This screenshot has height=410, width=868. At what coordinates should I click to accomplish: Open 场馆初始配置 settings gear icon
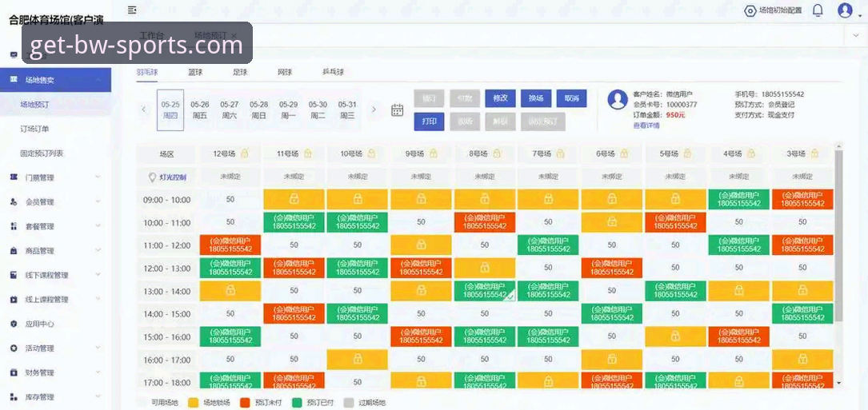point(750,10)
